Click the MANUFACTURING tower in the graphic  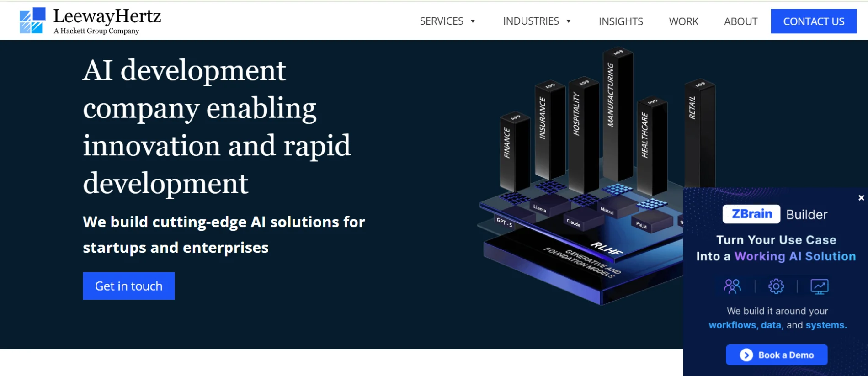tap(618, 114)
